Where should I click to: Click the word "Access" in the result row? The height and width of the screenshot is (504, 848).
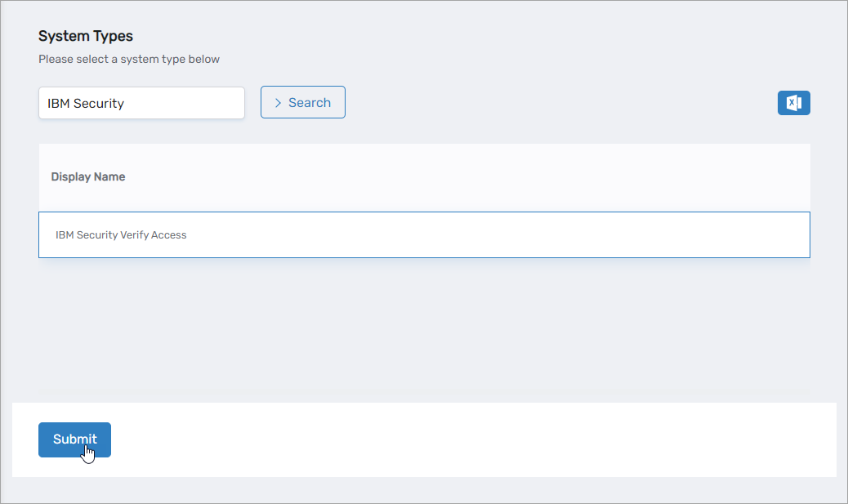pos(170,235)
